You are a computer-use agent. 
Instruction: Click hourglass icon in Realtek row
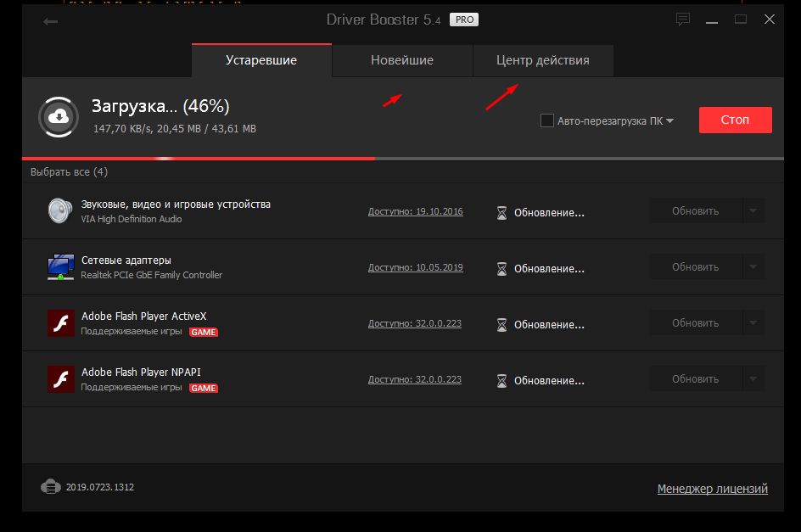coord(501,269)
